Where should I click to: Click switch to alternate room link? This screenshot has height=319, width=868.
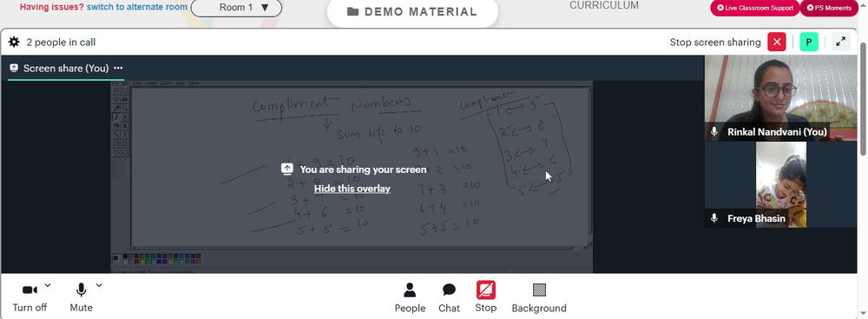pyautogui.click(x=137, y=8)
